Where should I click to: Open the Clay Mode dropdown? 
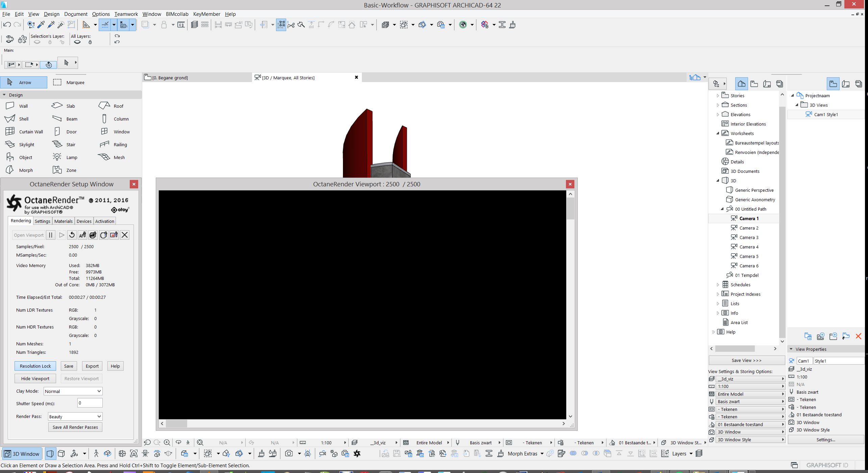click(x=73, y=391)
